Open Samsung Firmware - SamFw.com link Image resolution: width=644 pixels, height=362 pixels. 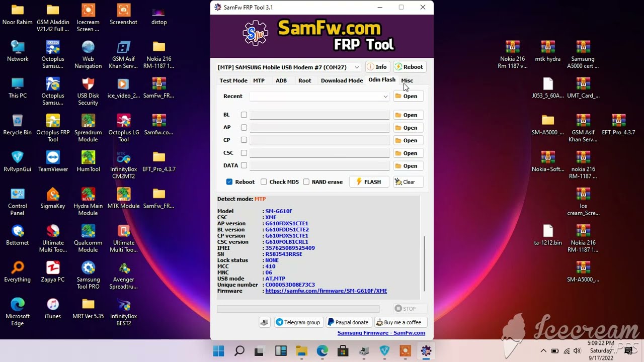(381, 333)
